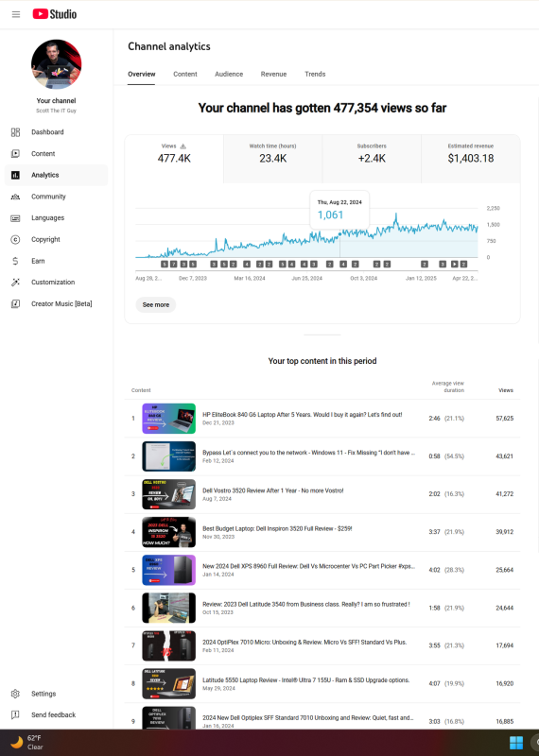This screenshot has width=539, height=756.
Task: Click 'Best Budget Laptop: Dell Inspiron 3520' title
Action: click(277, 529)
